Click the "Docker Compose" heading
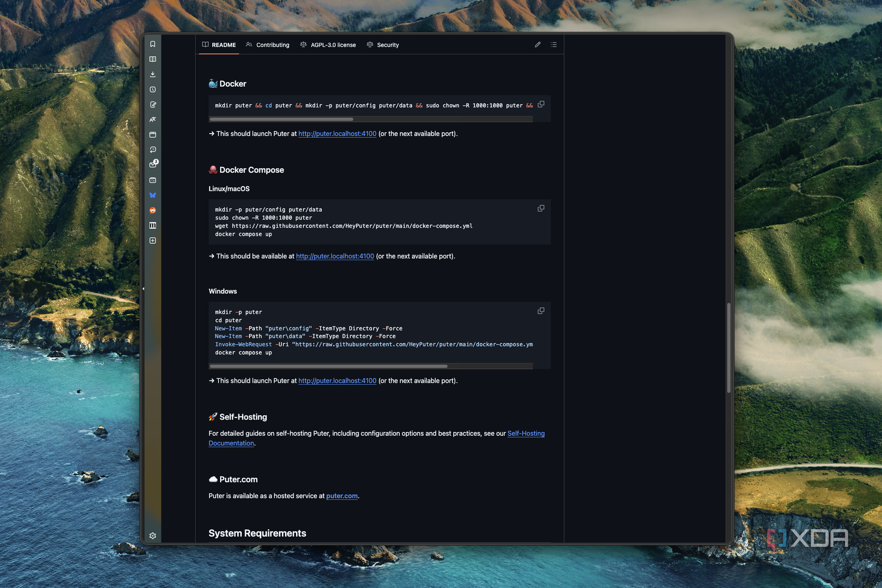The width and height of the screenshot is (882, 588). pos(252,170)
